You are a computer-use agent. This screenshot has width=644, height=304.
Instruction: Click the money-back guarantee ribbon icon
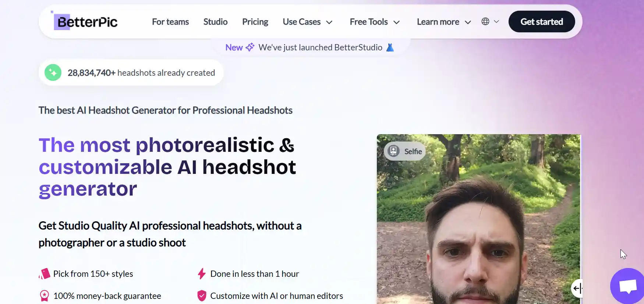[x=44, y=296]
